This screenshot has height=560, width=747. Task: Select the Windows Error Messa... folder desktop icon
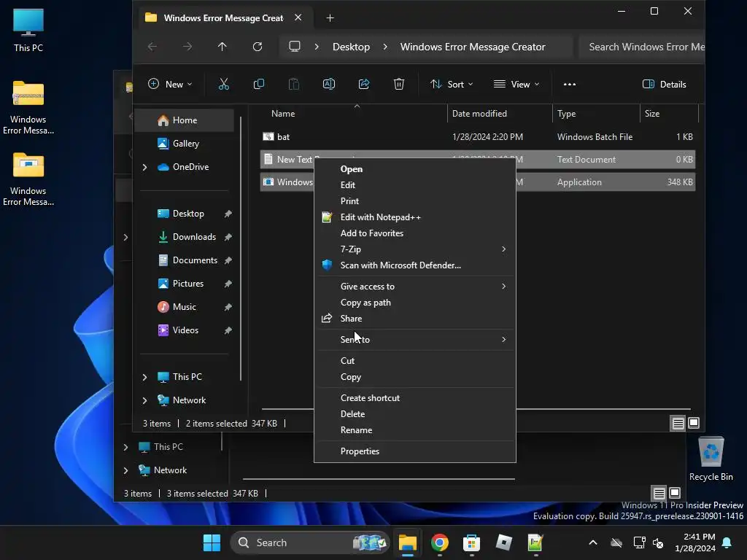click(x=28, y=179)
